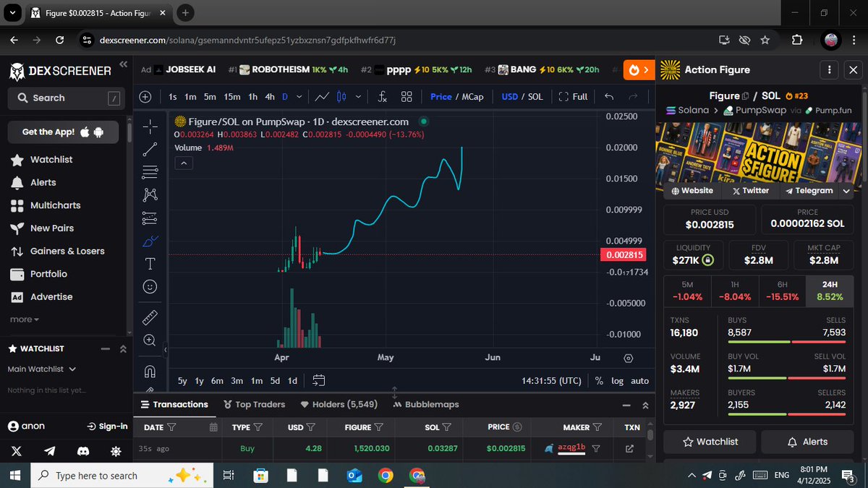868x488 pixels.
Task: Toggle the theme sun icon in sidebar
Action: pyautogui.click(x=116, y=451)
